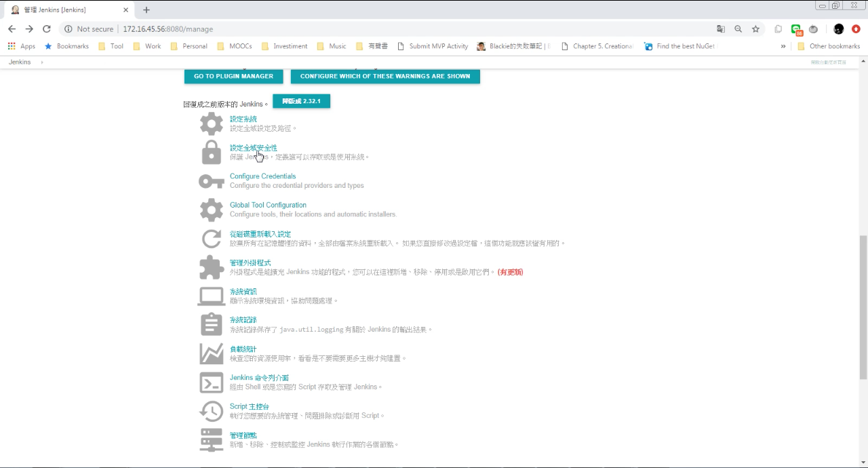Open the Work bookmarks folder
The width and height of the screenshot is (868, 468).
coord(147,46)
